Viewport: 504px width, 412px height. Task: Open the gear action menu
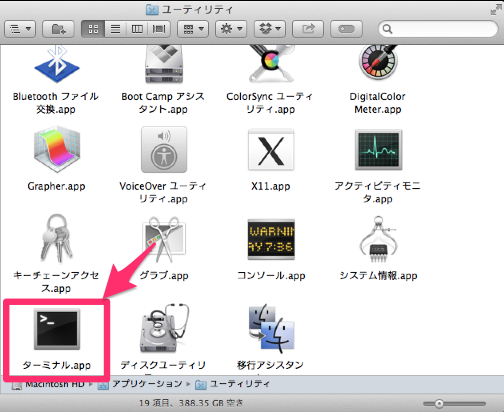[x=231, y=29]
